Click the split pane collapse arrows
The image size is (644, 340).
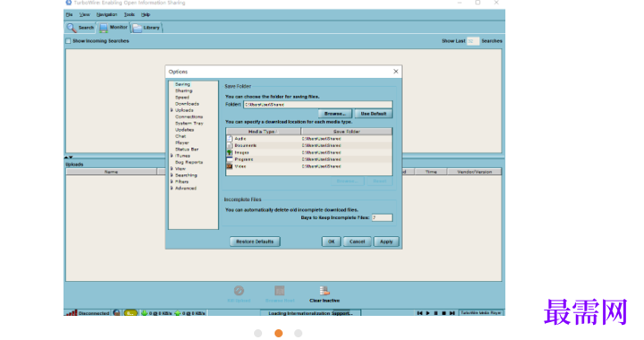point(69,157)
